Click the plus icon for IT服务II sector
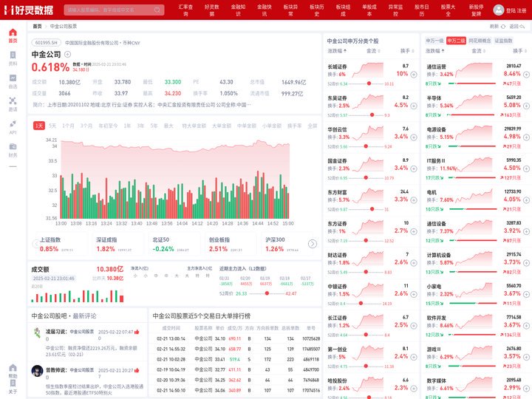 tap(526, 168)
